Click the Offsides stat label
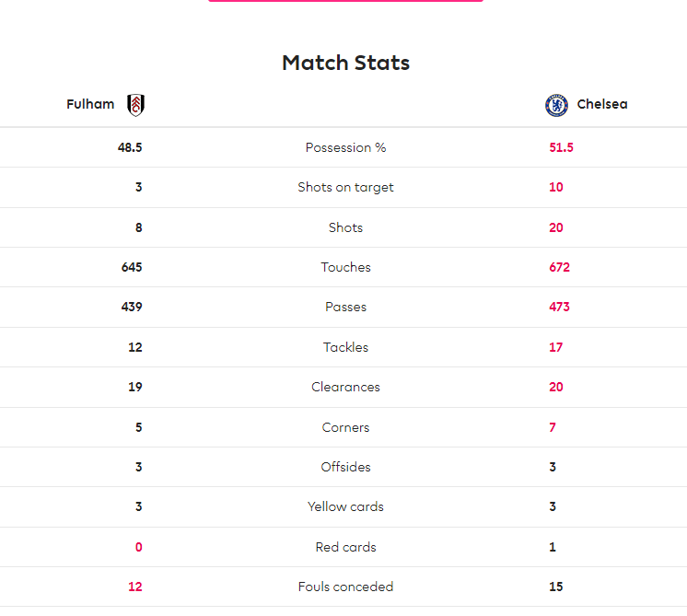This screenshot has height=616, width=687. [345, 467]
